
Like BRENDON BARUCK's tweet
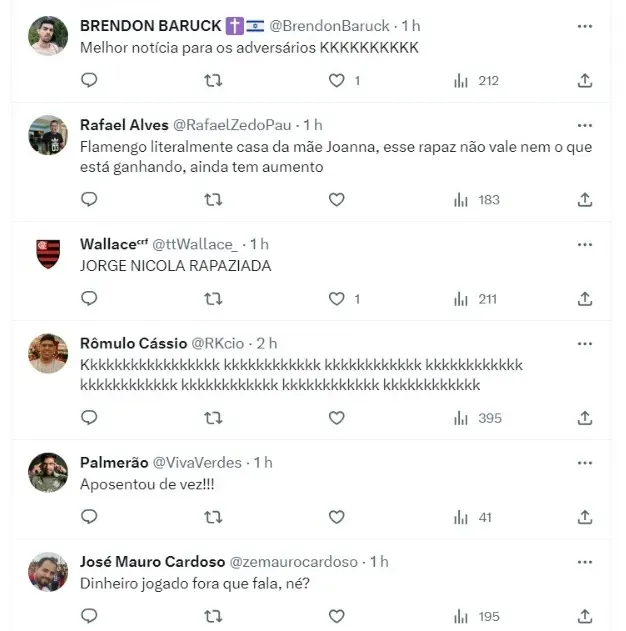coord(337,80)
